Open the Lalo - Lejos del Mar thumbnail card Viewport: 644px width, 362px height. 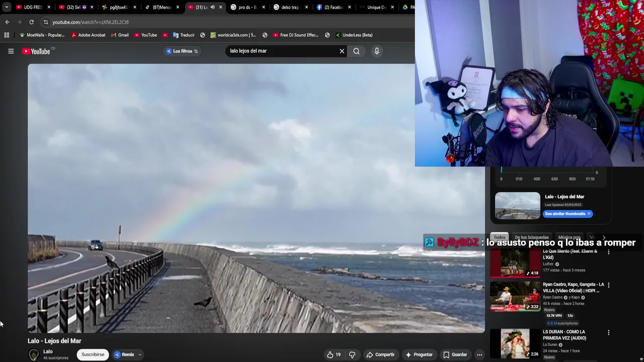pyautogui.click(x=517, y=206)
